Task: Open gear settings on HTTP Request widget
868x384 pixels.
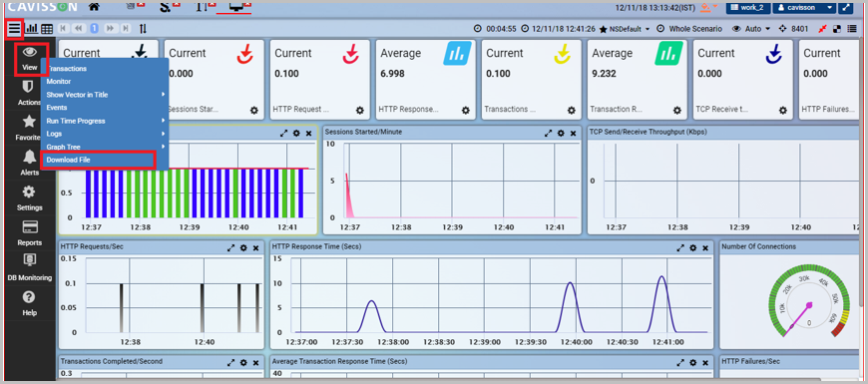Action: 360,110
